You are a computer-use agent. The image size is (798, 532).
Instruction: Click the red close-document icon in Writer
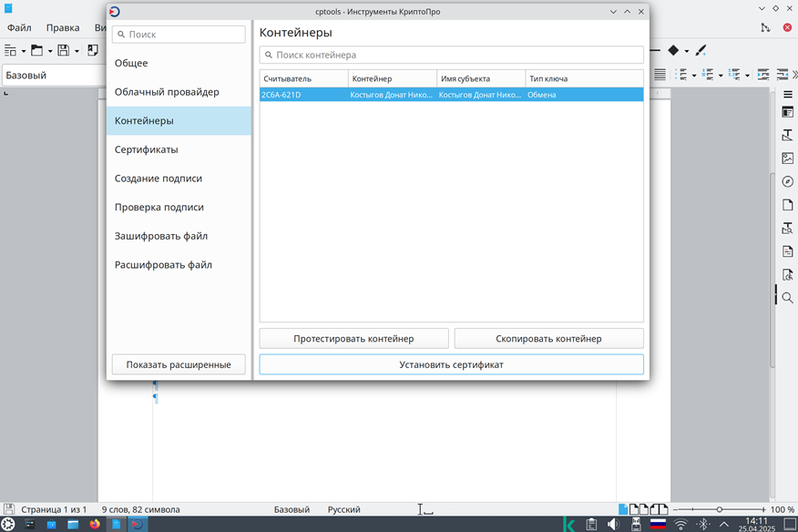coord(787,27)
